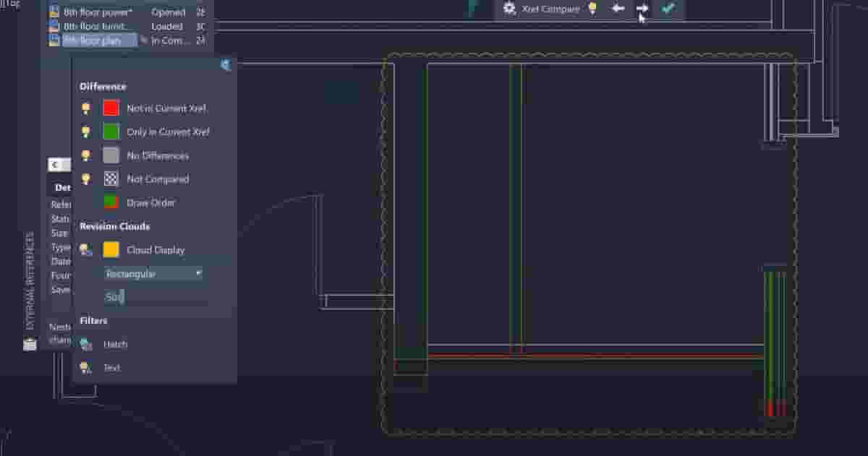Click the Draw Order color swatch

click(111, 202)
